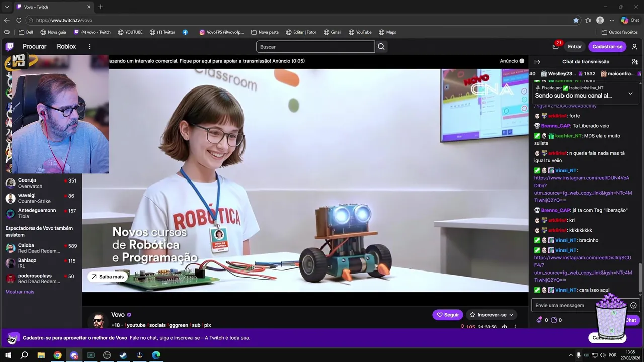
Task: Open the Dell bookmarks folder
Action: pyautogui.click(x=26, y=32)
